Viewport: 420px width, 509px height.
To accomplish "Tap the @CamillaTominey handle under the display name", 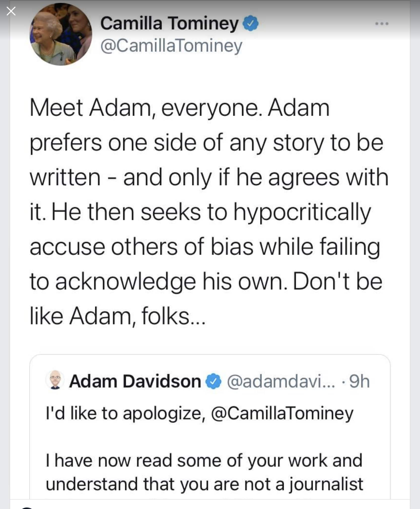I will pyautogui.click(x=171, y=46).
